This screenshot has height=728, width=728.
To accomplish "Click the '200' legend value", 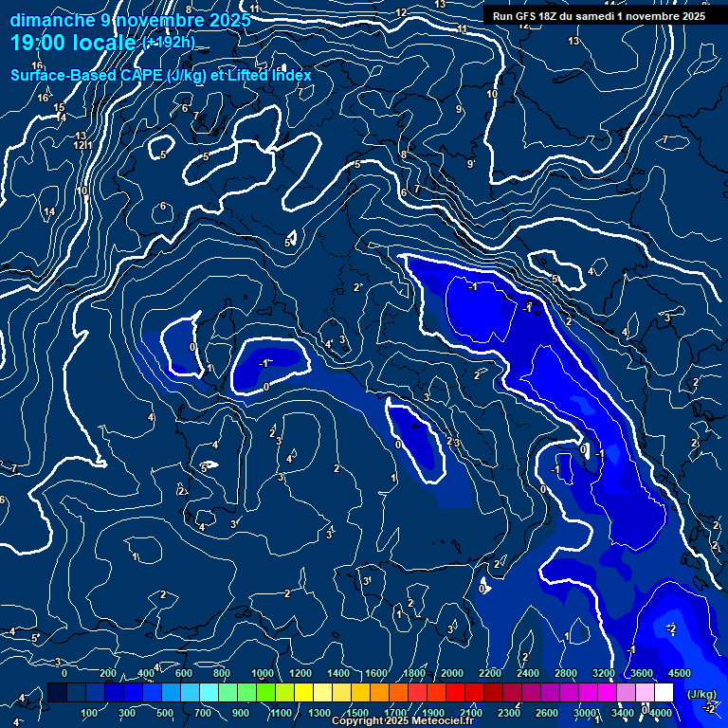I will coord(108,673).
